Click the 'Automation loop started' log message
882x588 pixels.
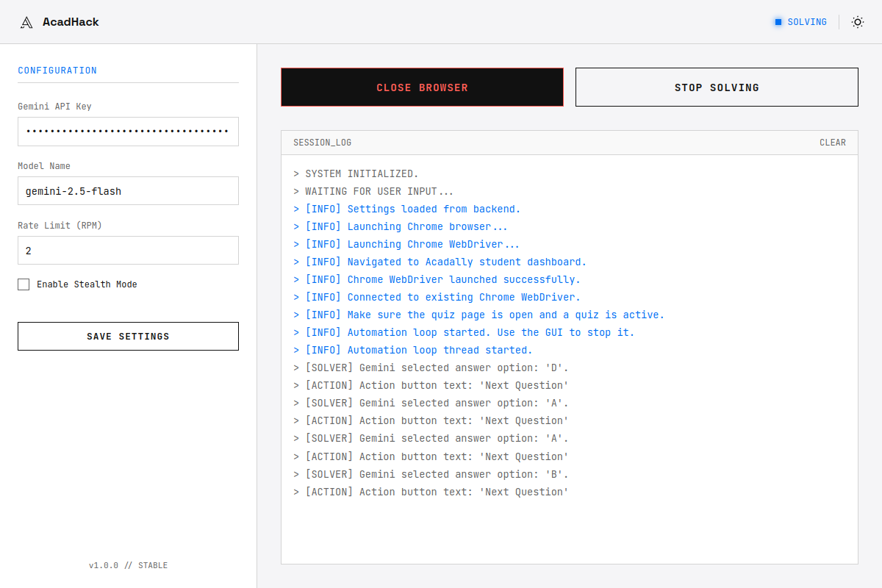(462, 332)
